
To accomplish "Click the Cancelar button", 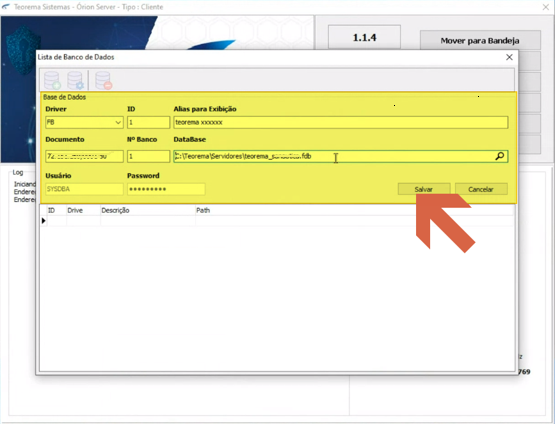I will (481, 189).
